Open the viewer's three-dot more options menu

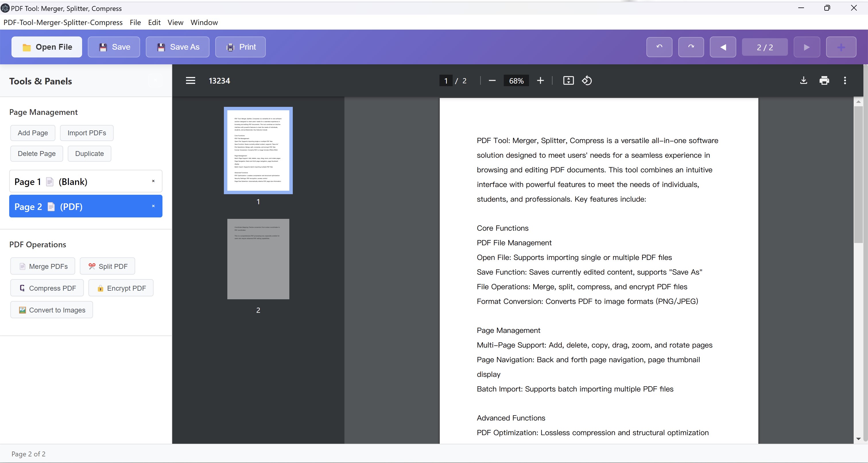click(844, 81)
